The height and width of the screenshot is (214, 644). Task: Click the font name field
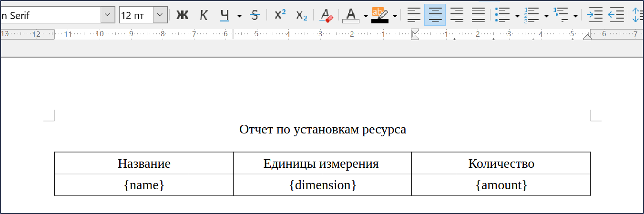pos(50,15)
